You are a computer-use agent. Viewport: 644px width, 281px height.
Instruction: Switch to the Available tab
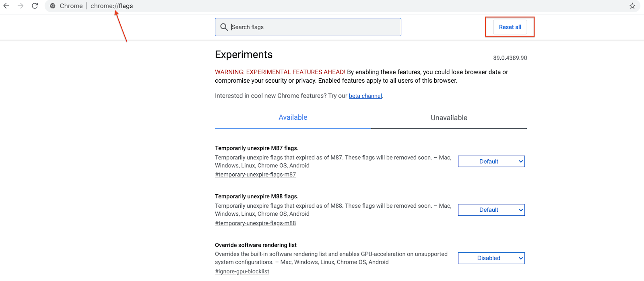click(293, 118)
